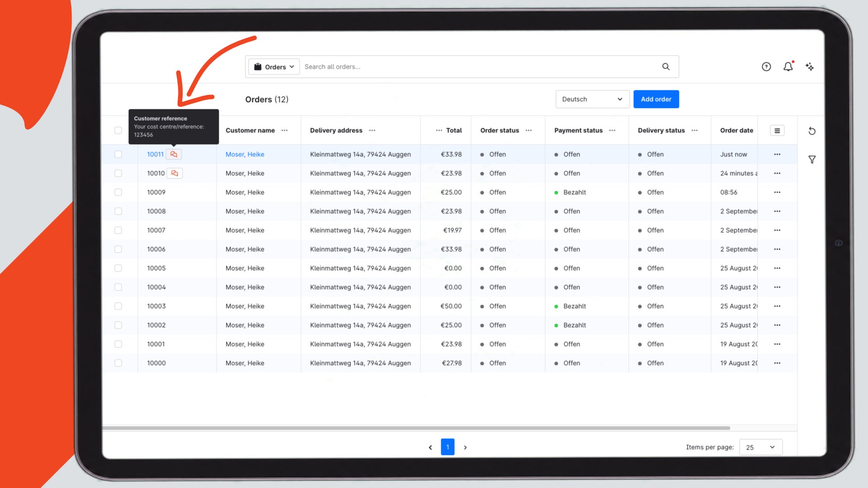The width and height of the screenshot is (868, 488).
Task: Open Delivery address column options menu
Action: point(372,131)
